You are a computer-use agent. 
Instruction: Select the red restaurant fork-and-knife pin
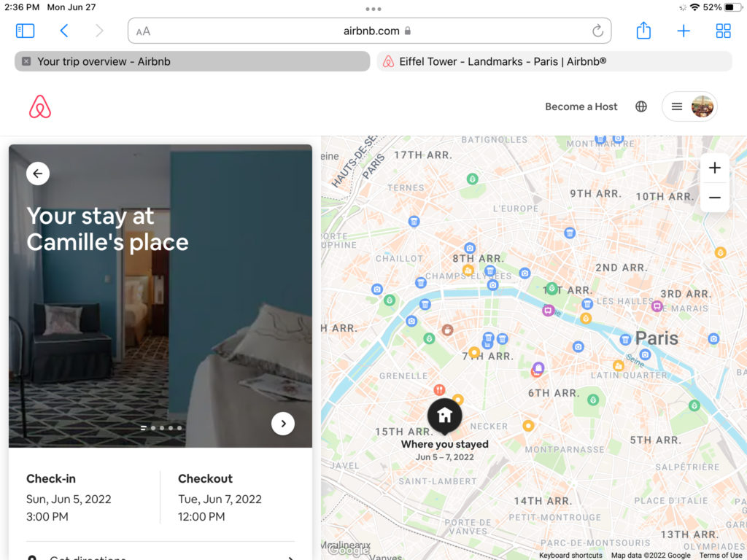439,390
